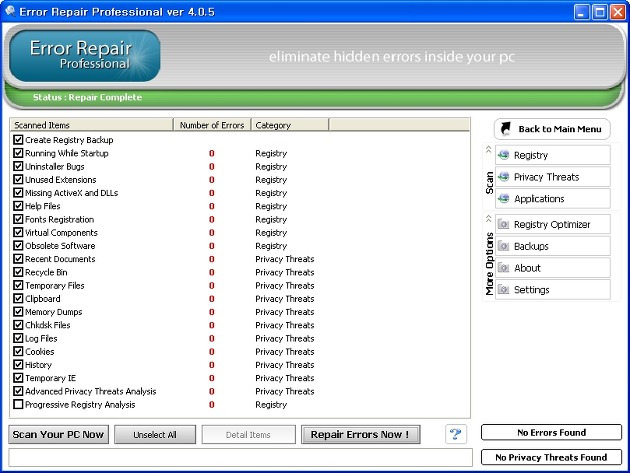This screenshot has height=473, width=630.
Task: Go Back to Main Menu
Action: tap(552, 129)
